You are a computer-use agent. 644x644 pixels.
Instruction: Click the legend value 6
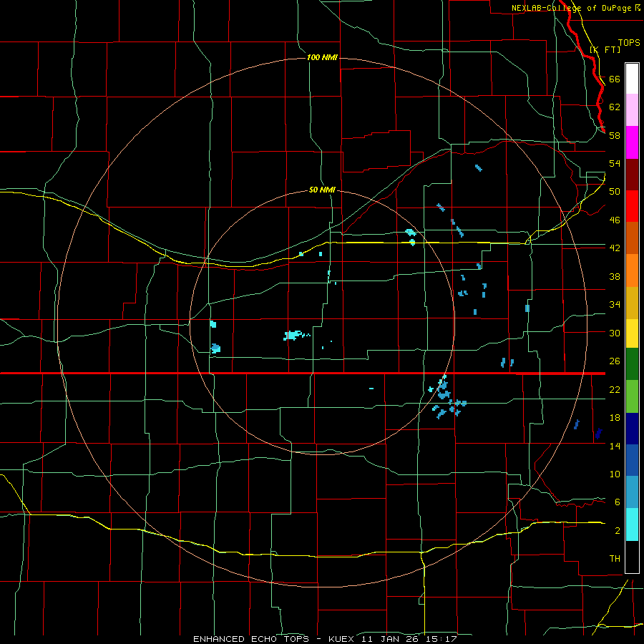pyautogui.click(x=618, y=502)
